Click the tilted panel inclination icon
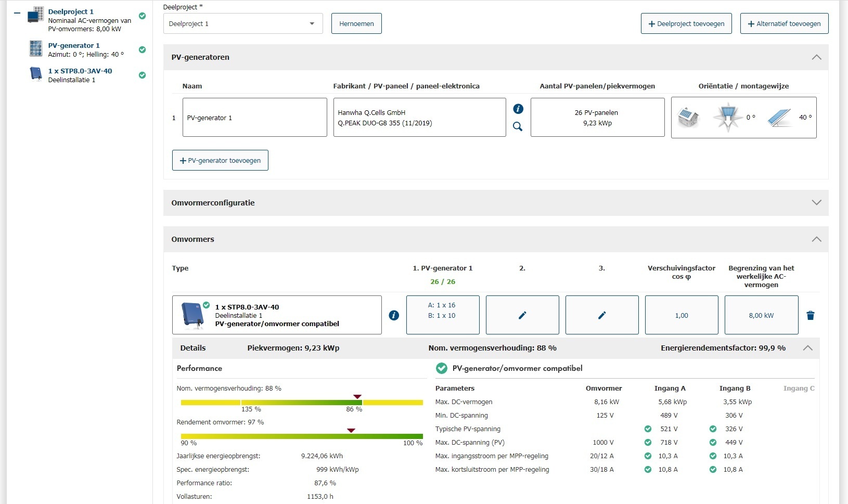Image resolution: width=848 pixels, height=504 pixels. click(779, 118)
